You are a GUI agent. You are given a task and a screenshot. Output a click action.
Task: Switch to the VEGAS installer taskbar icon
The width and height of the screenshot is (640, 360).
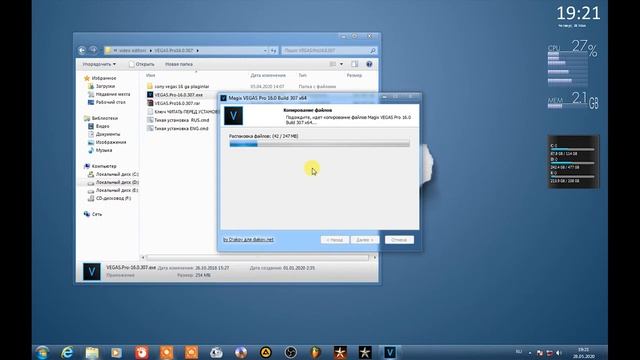pyautogui.click(x=390, y=352)
